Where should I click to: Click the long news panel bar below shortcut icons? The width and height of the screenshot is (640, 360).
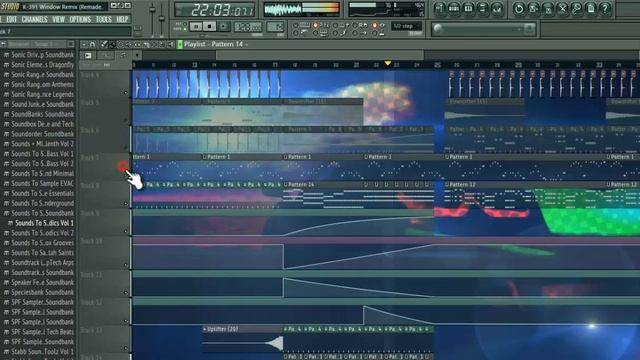pyautogui.click(x=484, y=29)
